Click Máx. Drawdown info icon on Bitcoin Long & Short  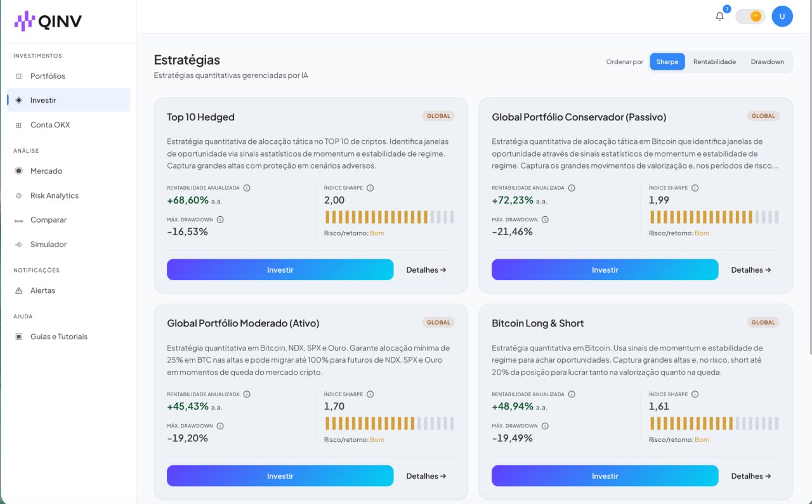click(545, 426)
